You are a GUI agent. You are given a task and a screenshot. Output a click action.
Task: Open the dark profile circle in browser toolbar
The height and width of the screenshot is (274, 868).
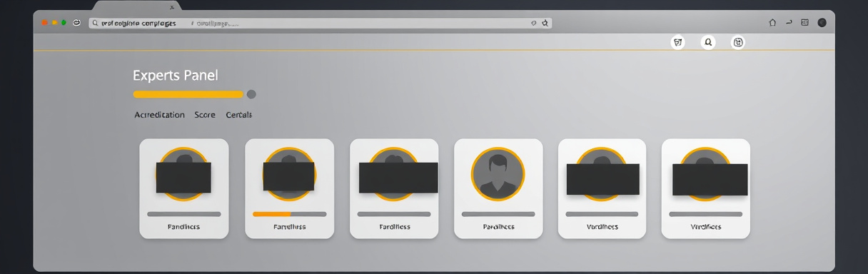[822, 23]
